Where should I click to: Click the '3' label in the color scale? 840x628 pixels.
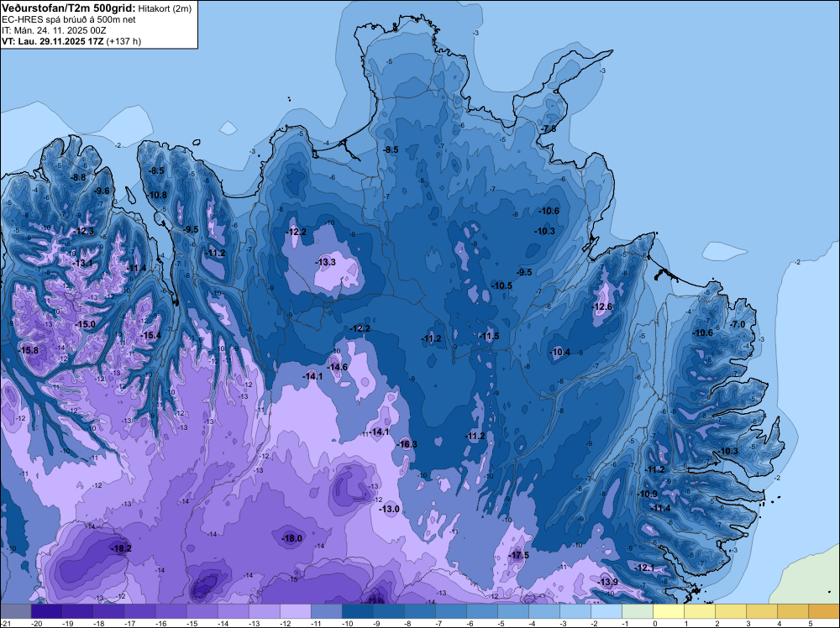[x=748, y=623]
